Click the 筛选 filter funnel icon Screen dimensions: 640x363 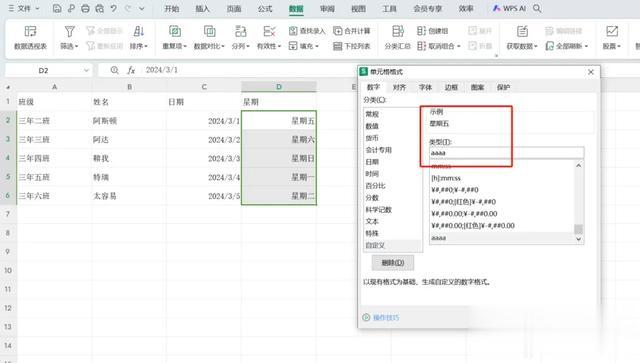point(69,31)
